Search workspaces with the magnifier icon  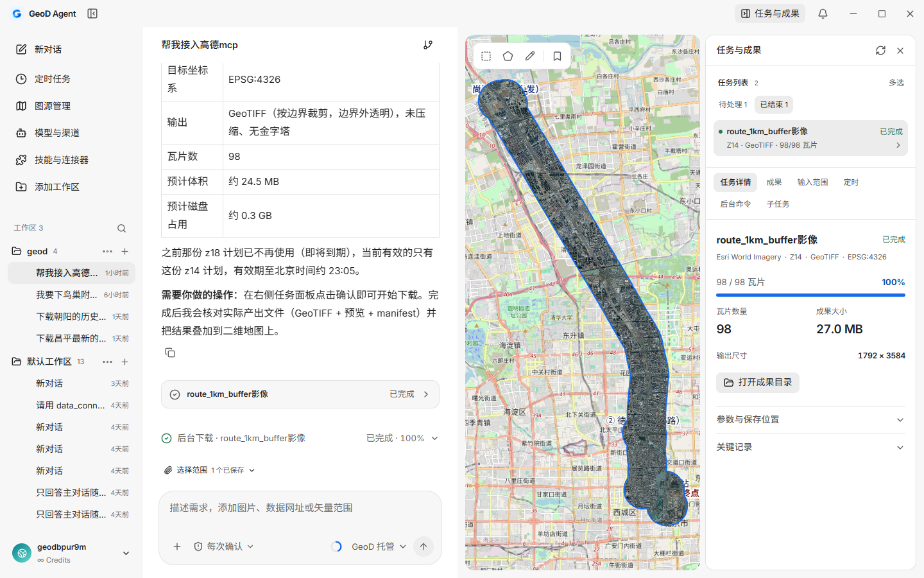pos(121,228)
